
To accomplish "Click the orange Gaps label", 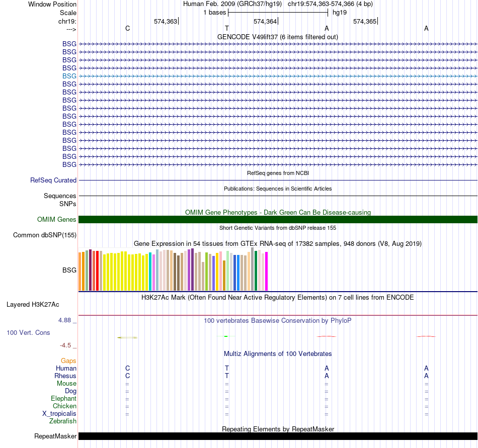I will (x=68, y=361).
